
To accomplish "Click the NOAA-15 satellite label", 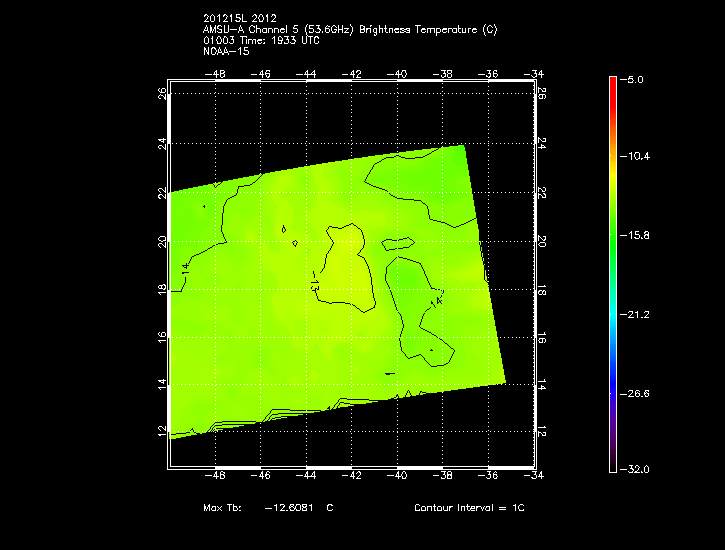I will coord(224,51).
